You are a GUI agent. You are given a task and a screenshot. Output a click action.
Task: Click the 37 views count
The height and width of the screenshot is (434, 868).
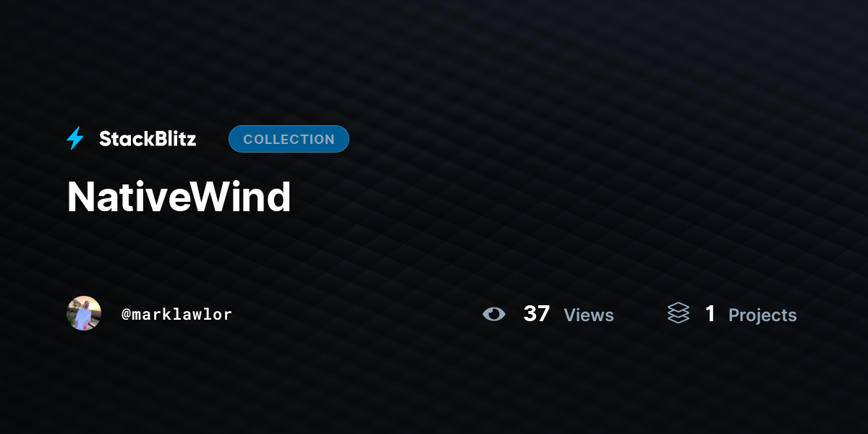coord(537,314)
